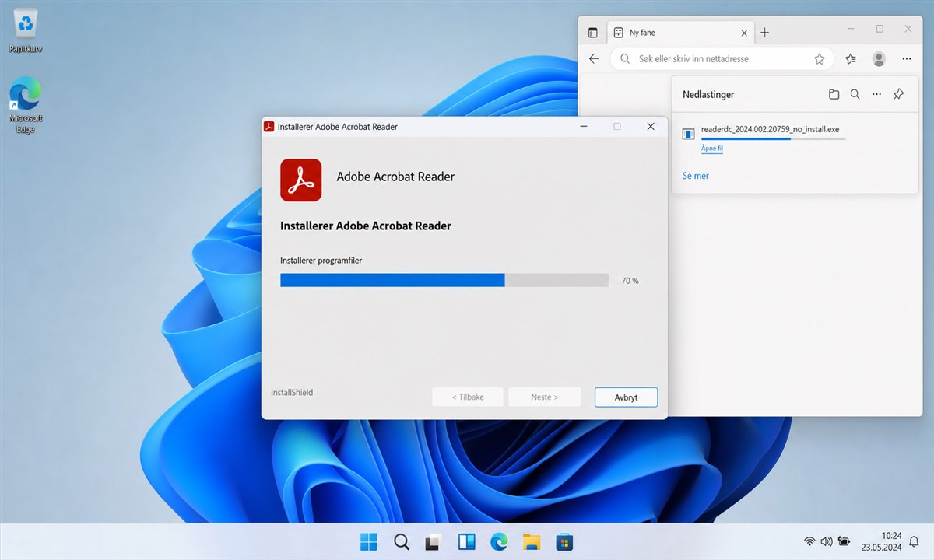Open downloads folder icon in Nedlastinger panel
Viewport: 934px width, 560px height.
point(834,94)
